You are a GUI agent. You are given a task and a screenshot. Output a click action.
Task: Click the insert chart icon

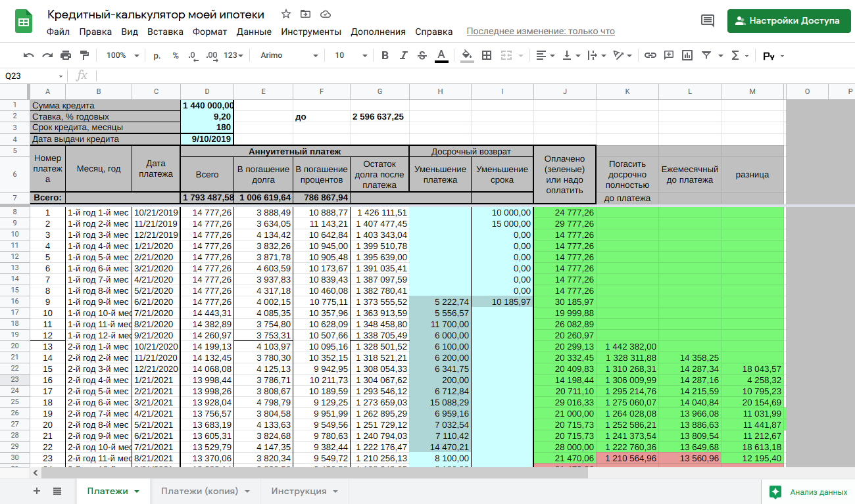pyautogui.click(x=687, y=55)
